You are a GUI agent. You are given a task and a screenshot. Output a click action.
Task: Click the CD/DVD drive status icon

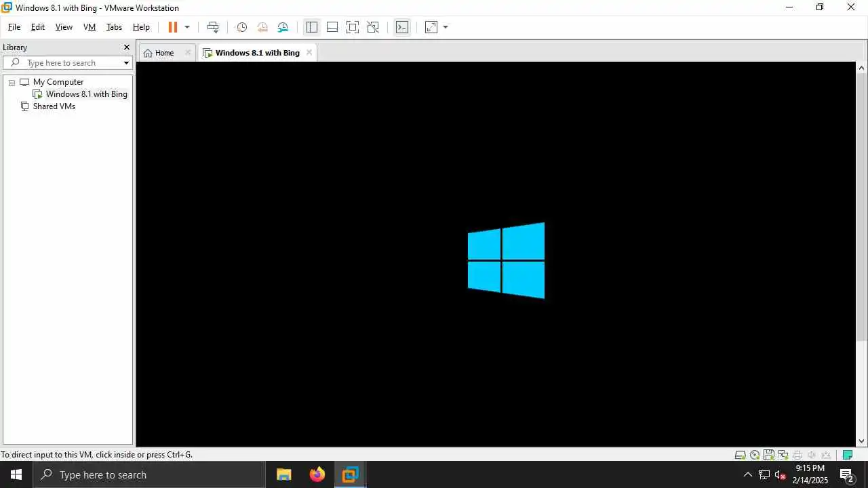(x=755, y=455)
